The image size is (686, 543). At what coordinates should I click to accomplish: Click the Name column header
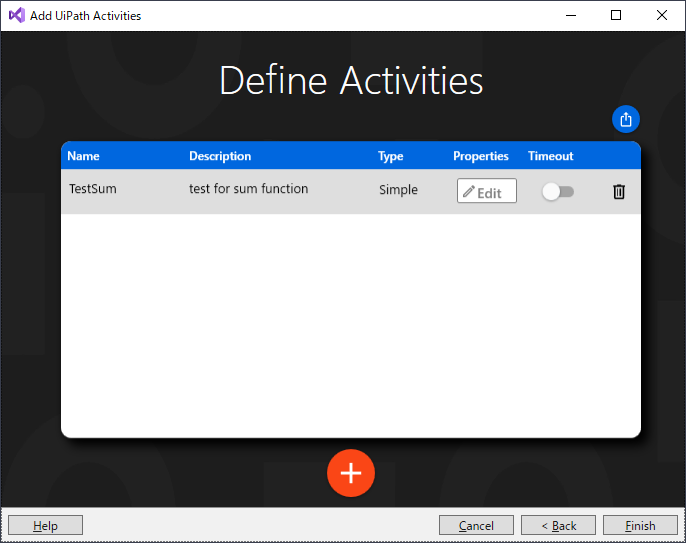click(83, 156)
